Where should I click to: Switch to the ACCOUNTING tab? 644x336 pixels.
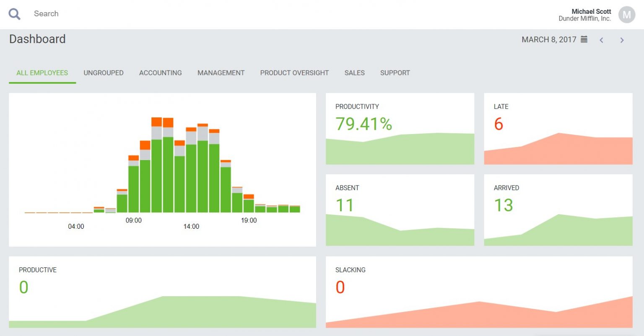[x=160, y=72]
